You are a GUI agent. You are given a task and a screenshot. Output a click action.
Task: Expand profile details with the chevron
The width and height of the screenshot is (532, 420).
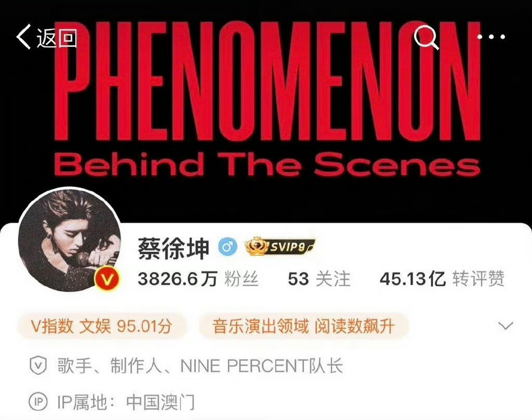tap(505, 326)
